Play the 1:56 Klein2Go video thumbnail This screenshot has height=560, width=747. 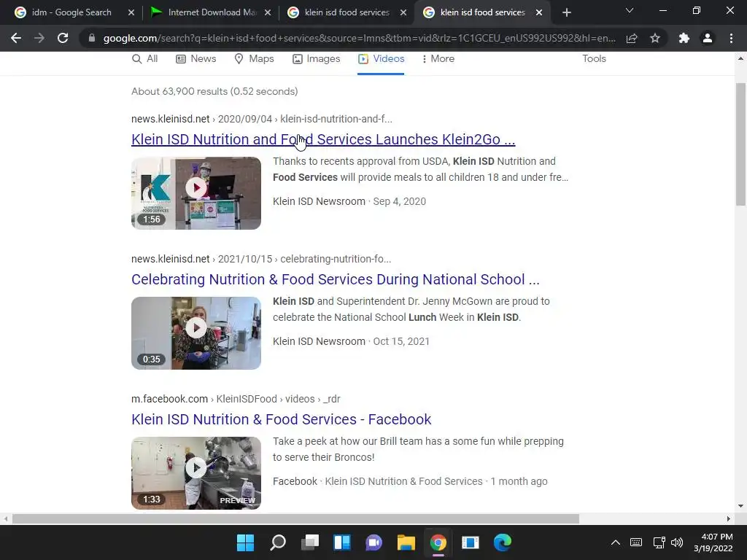click(x=196, y=193)
